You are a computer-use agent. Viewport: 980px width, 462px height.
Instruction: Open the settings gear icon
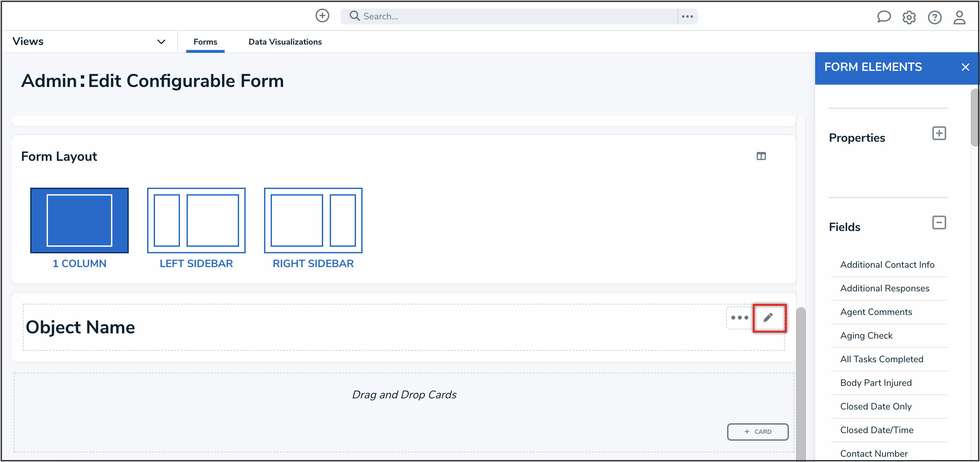pos(909,17)
